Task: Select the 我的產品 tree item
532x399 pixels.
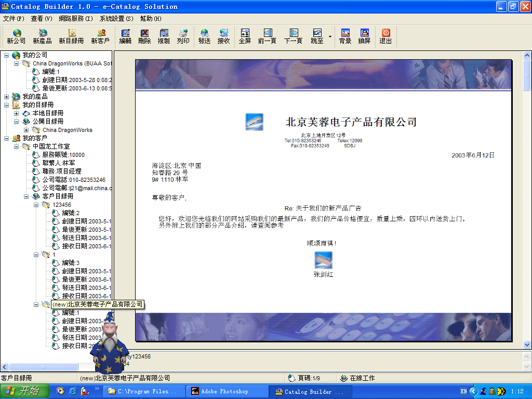Action: coord(35,97)
